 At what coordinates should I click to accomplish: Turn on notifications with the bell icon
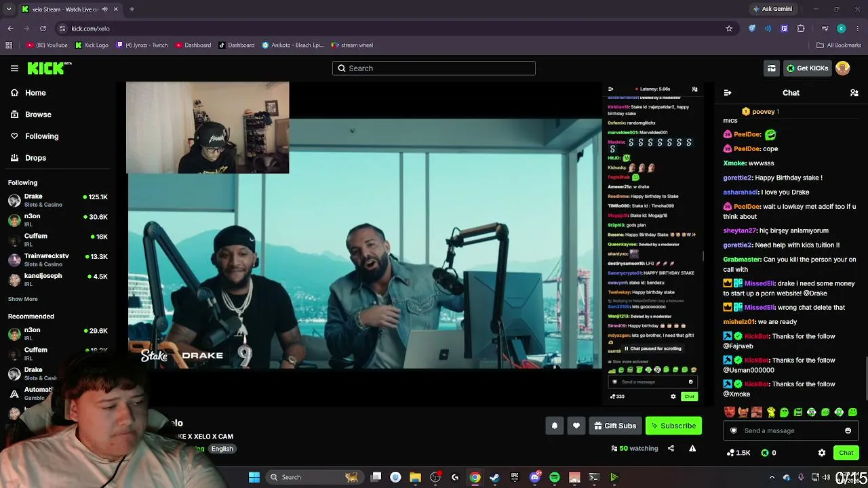(555, 426)
